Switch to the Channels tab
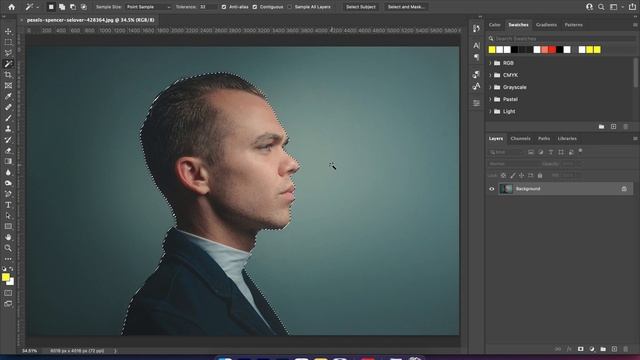Image resolution: width=640 pixels, height=360 pixels. point(520,139)
